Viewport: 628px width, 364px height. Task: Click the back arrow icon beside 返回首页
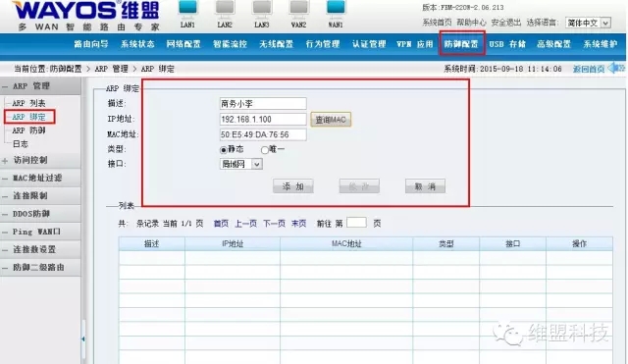point(616,69)
